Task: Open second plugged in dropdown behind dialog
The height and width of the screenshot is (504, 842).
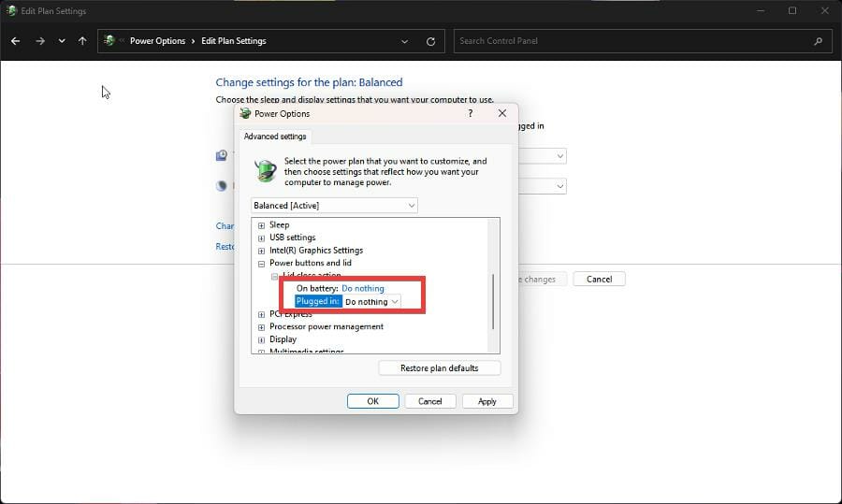Action: click(543, 186)
